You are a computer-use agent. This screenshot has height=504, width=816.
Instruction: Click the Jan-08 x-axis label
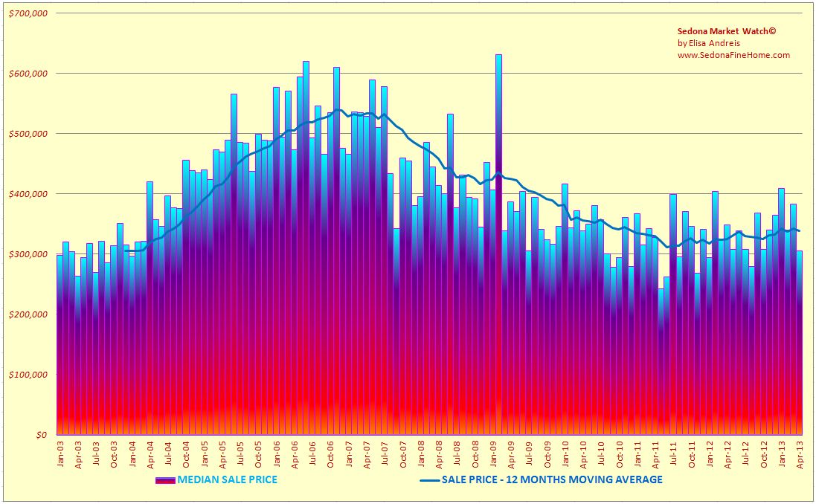421,453
